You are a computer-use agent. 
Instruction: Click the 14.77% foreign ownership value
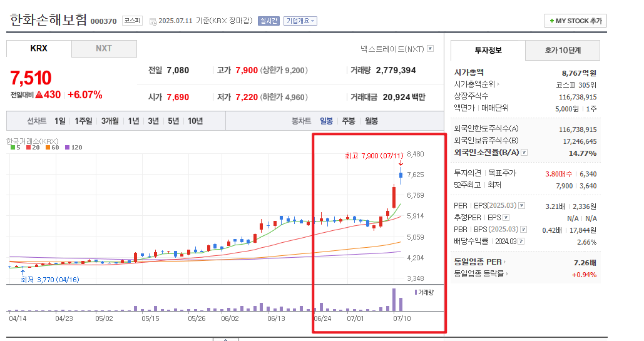coord(583,153)
